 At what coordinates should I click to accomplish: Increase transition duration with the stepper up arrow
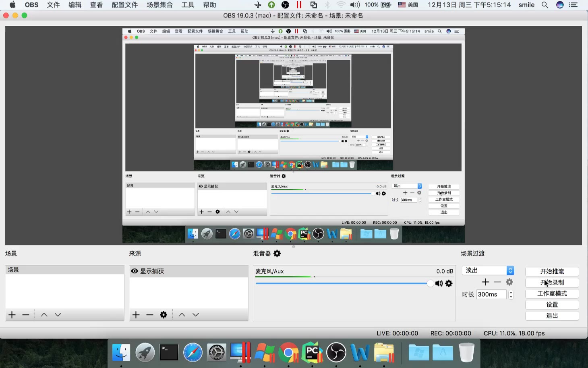511,292
